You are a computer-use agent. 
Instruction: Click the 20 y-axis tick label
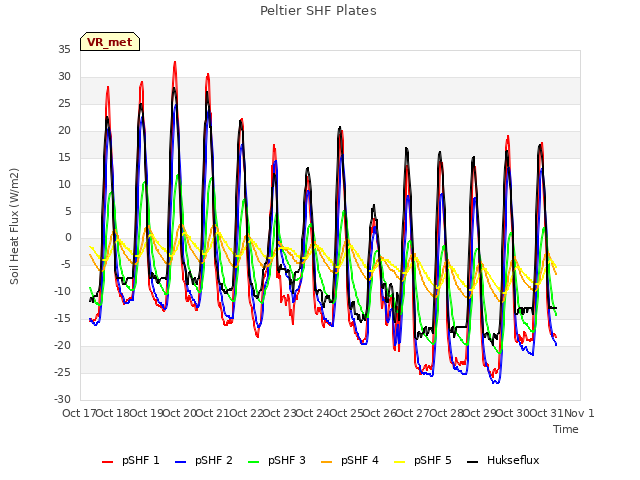click(64, 131)
